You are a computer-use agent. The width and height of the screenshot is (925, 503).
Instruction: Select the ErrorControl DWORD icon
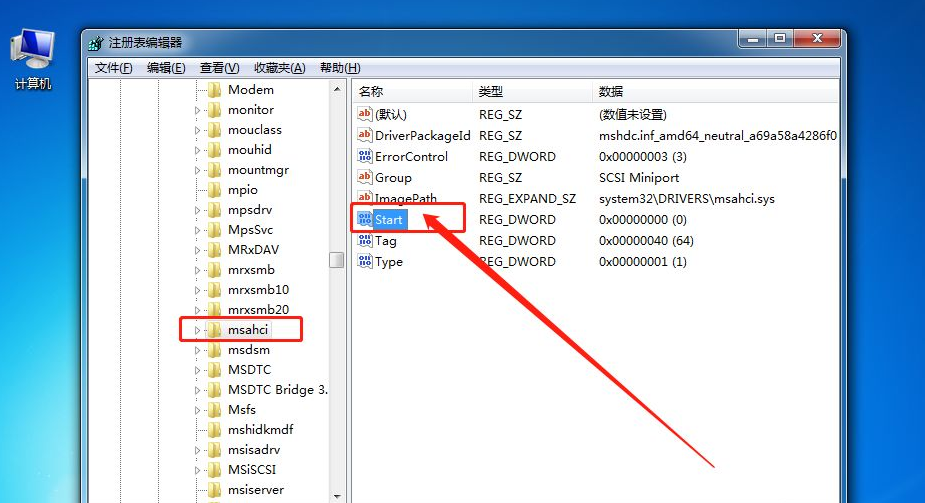(x=364, y=156)
